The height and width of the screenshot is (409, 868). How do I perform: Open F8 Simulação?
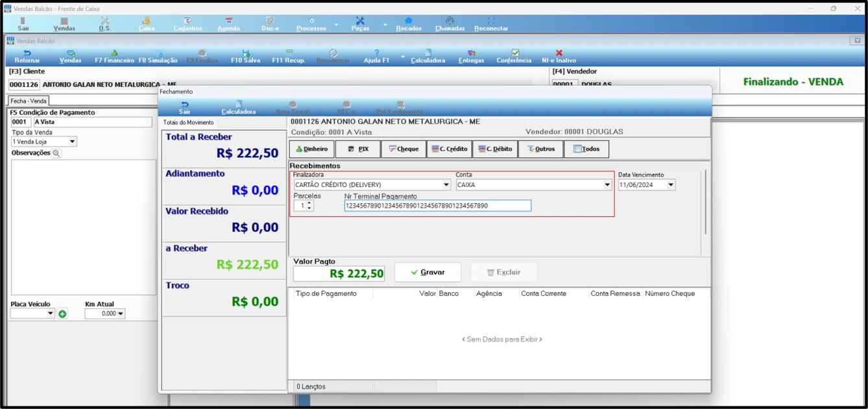click(158, 56)
